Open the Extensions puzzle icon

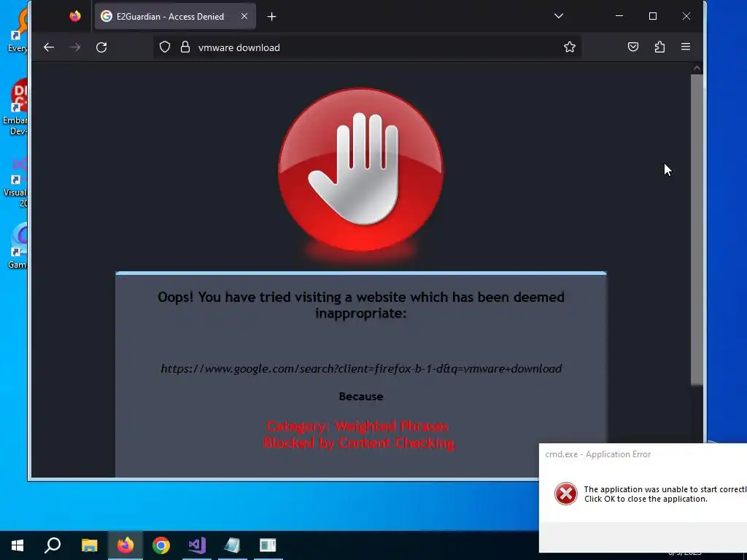[659, 47]
